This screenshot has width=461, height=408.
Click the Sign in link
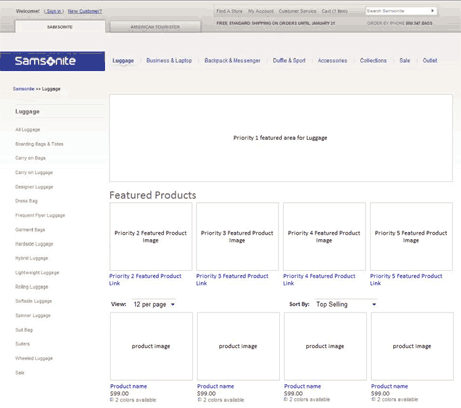click(54, 11)
